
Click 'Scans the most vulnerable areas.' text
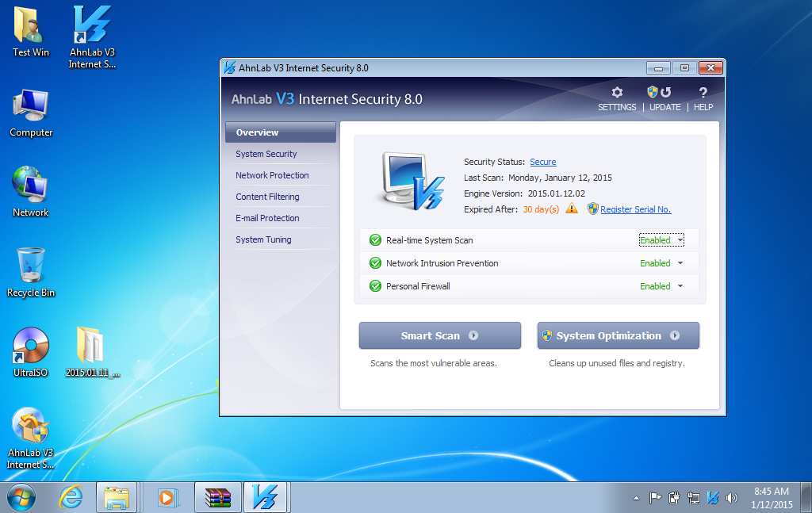(434, 363)
